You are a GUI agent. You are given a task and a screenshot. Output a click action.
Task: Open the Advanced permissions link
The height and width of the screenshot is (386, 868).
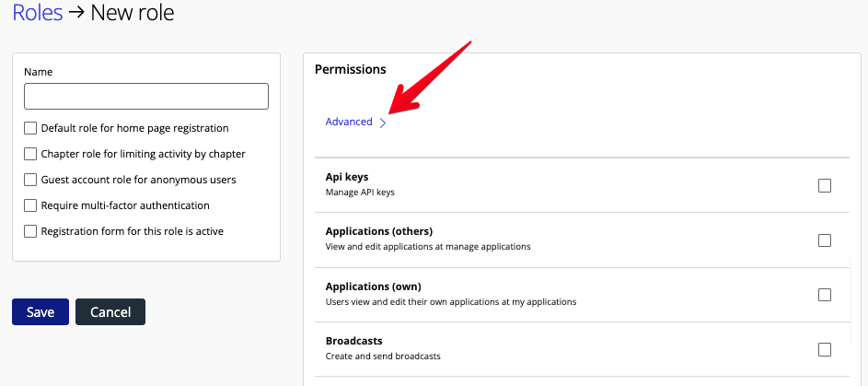(349, 122)
